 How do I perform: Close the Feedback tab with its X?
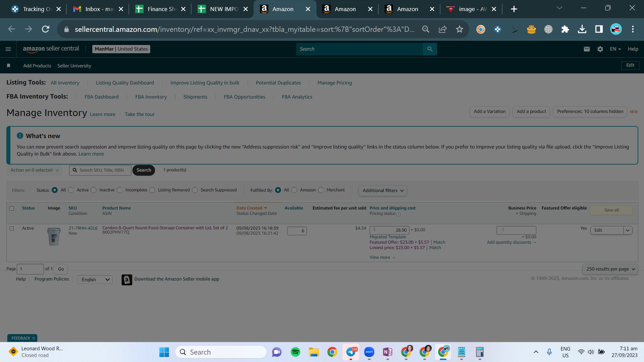[x=34, y=338]
